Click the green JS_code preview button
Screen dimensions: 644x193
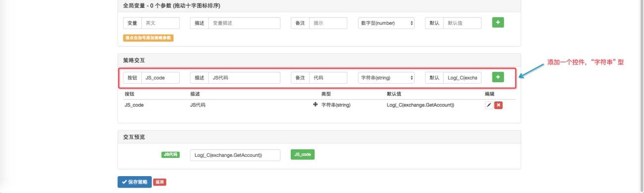[x=303, y=154]
